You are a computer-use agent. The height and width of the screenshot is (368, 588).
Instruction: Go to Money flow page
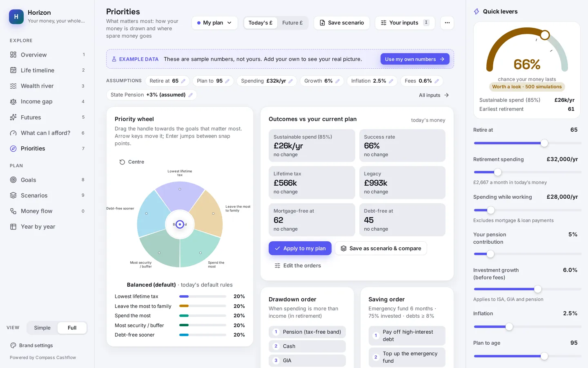click(47, 211)
